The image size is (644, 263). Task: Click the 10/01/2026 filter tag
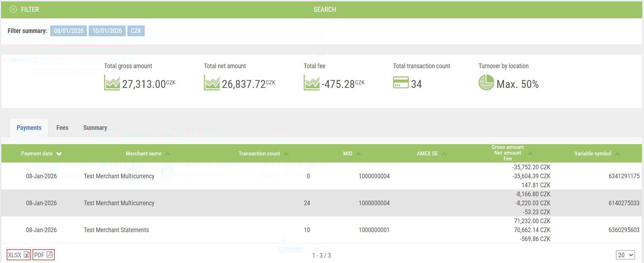pyautogui.click(x=107, y=31)
